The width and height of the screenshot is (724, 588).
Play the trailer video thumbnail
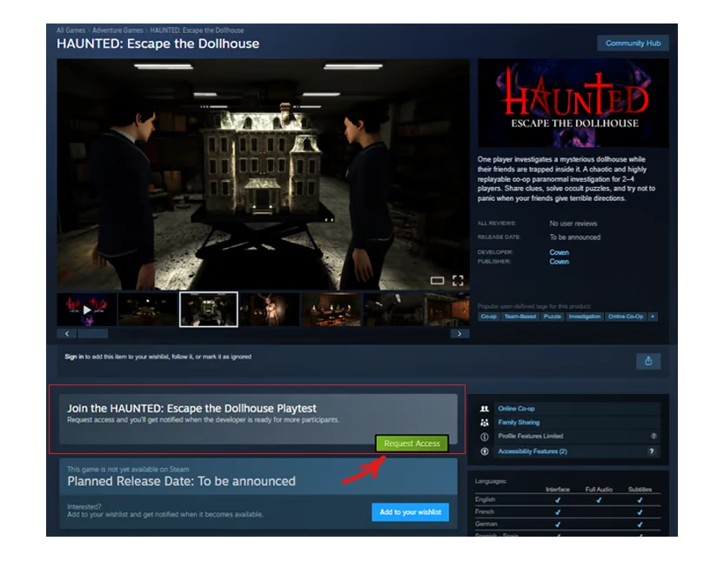tap(86, 310)
